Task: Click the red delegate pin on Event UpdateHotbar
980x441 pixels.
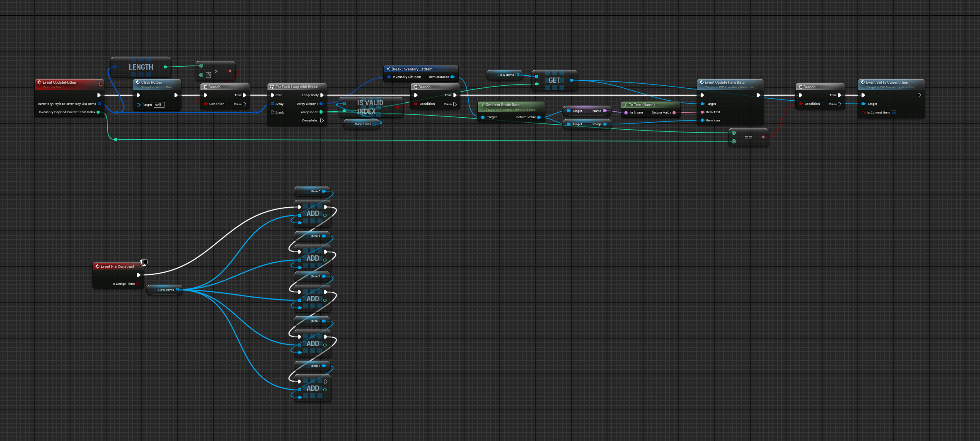Action: tap(101, 84)
